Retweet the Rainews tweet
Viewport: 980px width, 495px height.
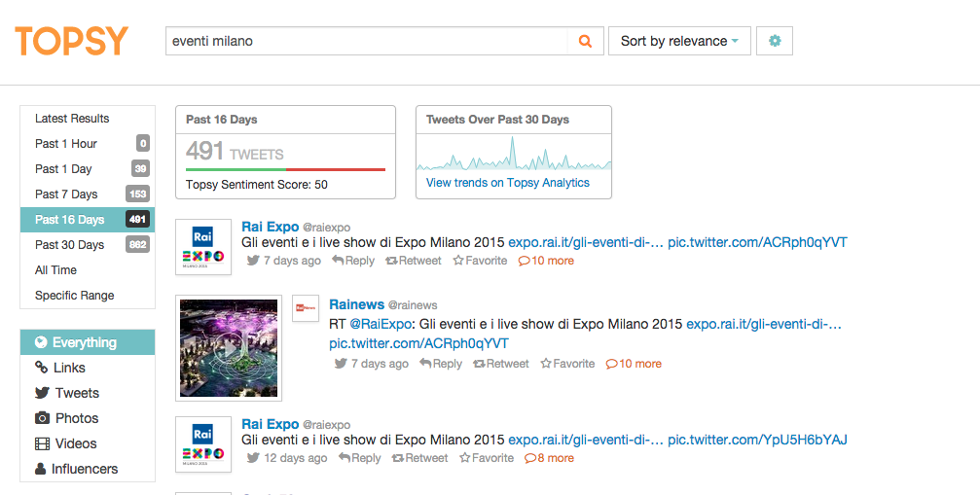pos(500,364)
